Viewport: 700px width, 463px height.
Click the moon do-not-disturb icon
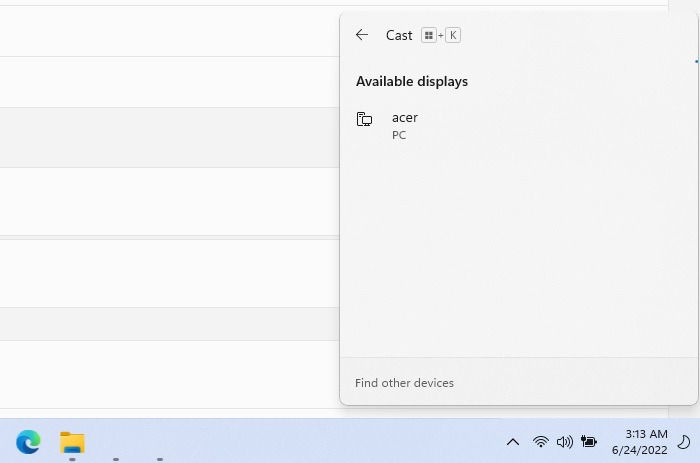684,442
